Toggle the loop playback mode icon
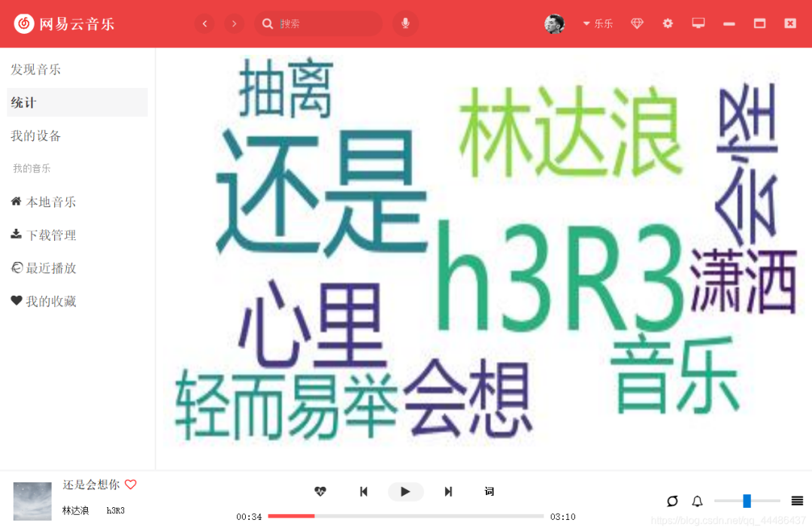The height and width of the screenshot is (532, 812). (672, 501)
